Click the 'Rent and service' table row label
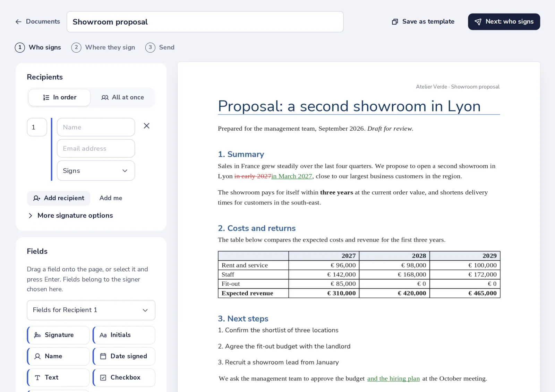 pos(245,265)
